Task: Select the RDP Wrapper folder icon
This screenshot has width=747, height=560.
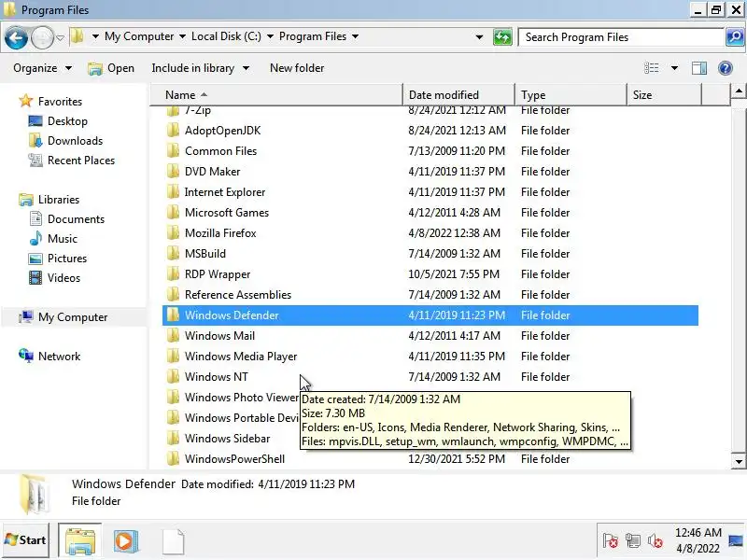Action: coord(173,274)
